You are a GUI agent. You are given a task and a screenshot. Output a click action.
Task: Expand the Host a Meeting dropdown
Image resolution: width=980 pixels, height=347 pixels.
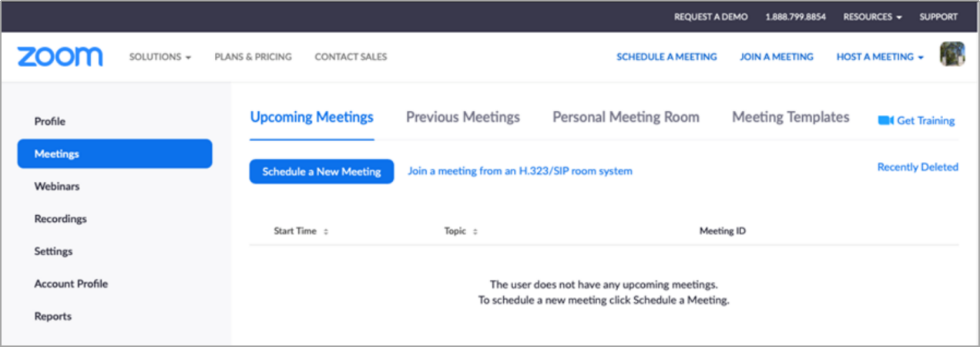pyautogui.click(x=879, y=57)
